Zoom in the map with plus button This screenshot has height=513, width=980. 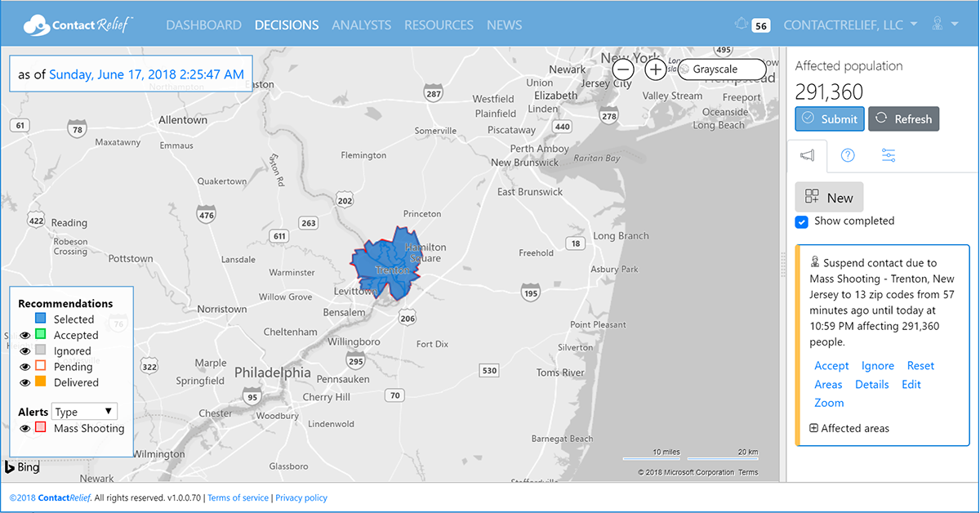pos(656,69)
